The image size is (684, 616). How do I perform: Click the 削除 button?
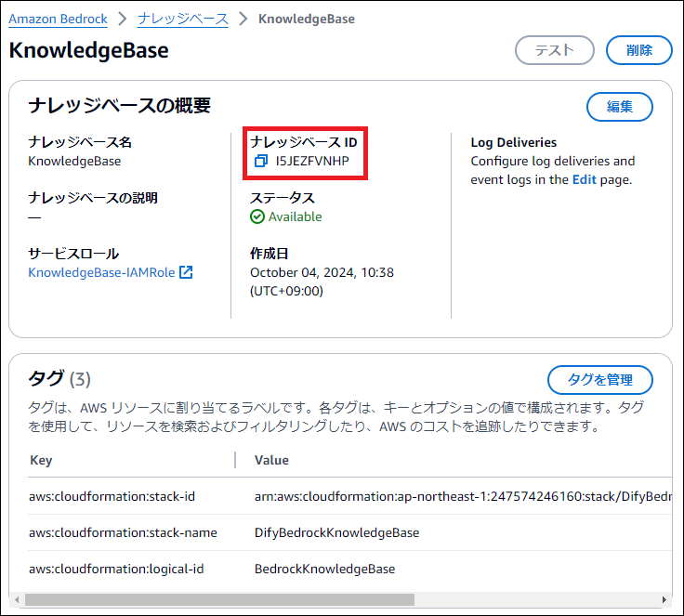point(638,50)
